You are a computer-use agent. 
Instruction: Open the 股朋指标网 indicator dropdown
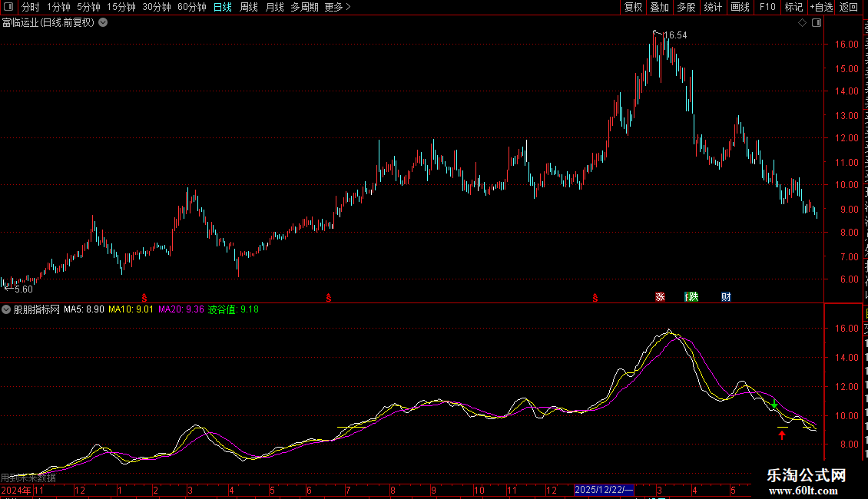pos(5,309)
